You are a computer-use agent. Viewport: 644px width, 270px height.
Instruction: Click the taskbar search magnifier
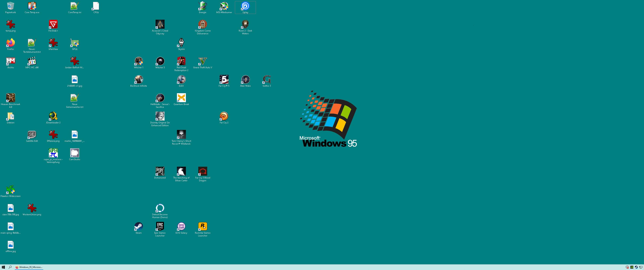10,267
